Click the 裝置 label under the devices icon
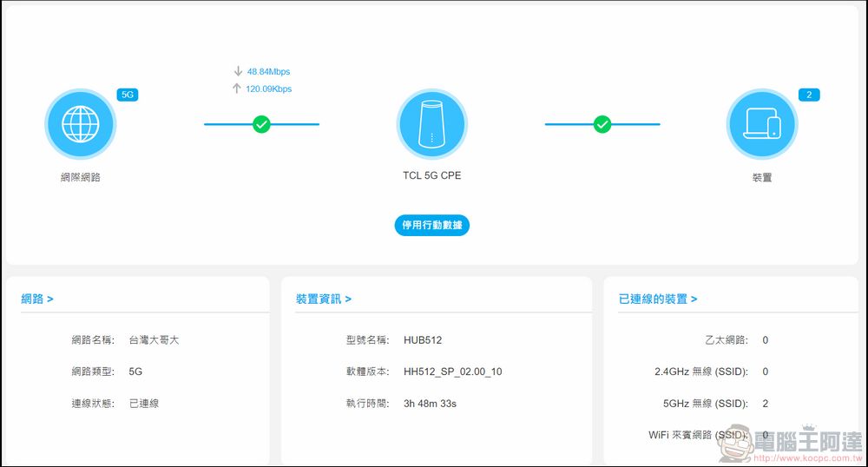The height and width of the screenshot is (467, 868). click(762, 177)
